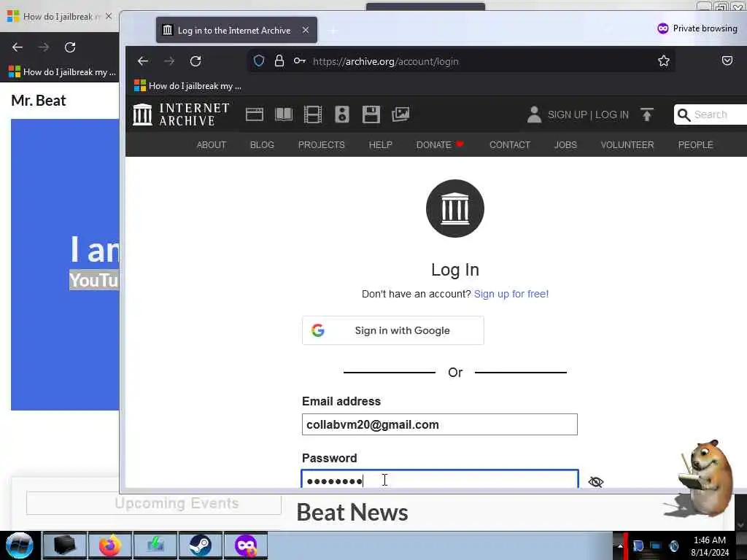This screenshot has height=560, width=747.
Task: Open the Audio speaker icon
Action: [x=341, y=114]
